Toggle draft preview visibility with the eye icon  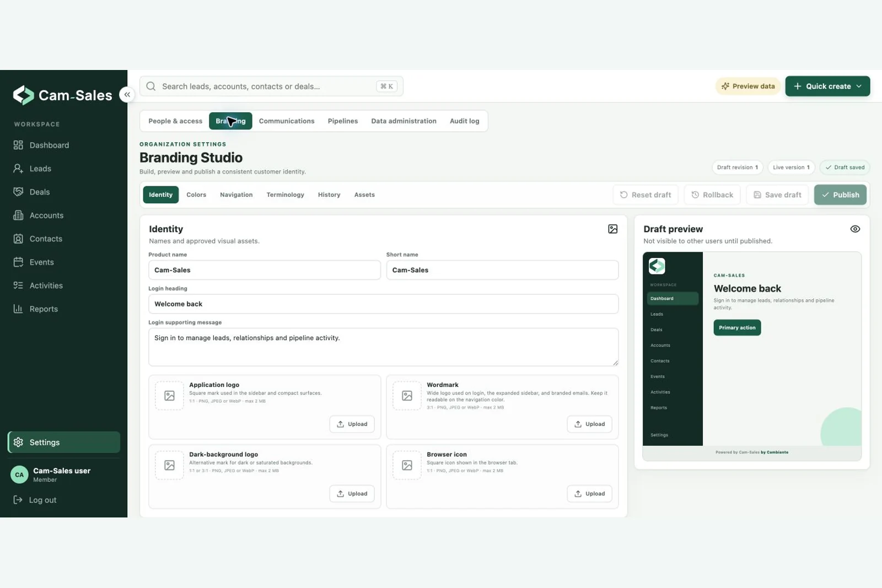855,229
